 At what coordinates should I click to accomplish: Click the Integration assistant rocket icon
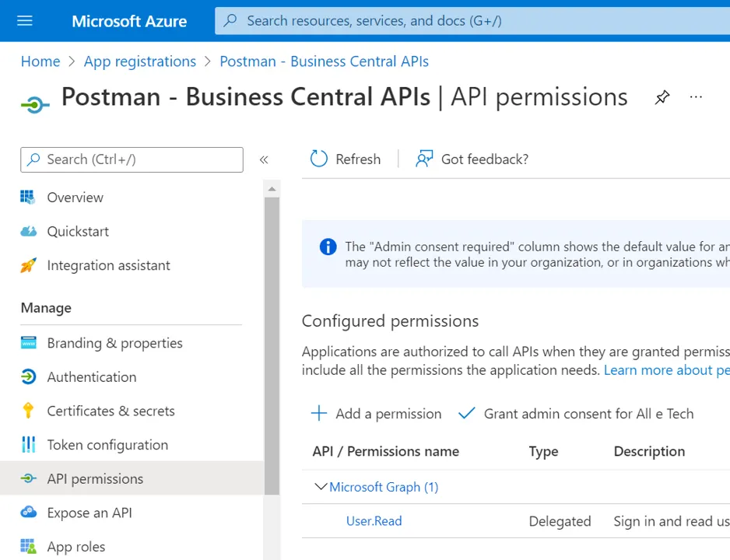28,265
